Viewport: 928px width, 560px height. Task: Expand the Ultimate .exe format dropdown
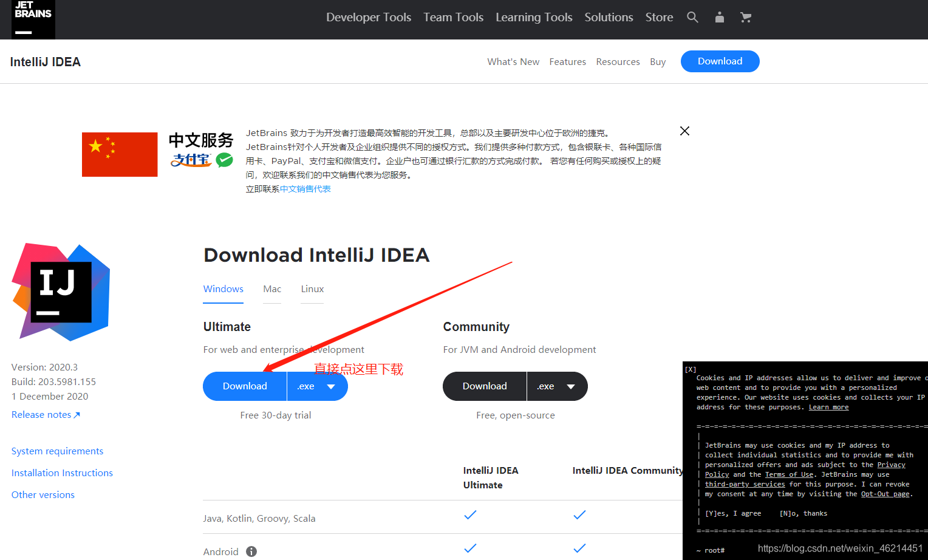point(318,386)
